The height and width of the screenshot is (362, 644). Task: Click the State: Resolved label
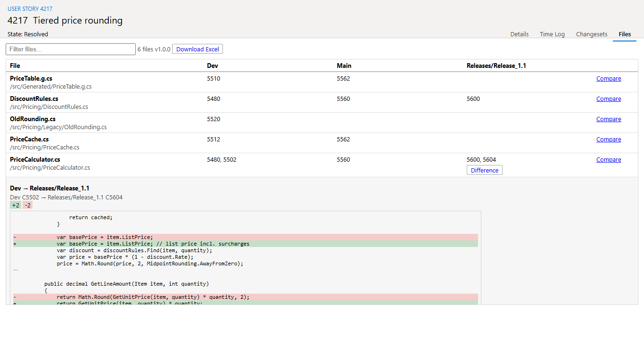(x=28, y=34)
